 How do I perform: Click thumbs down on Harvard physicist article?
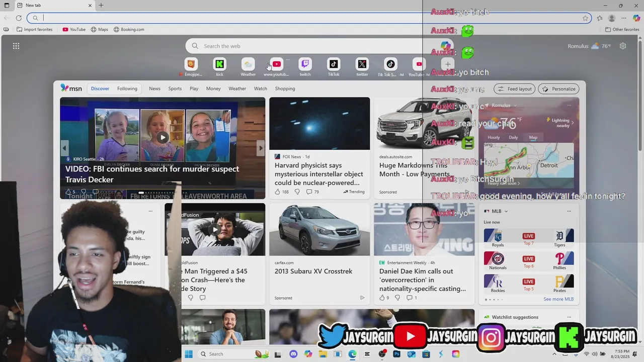pyautogui.click(x=297, y=192)
